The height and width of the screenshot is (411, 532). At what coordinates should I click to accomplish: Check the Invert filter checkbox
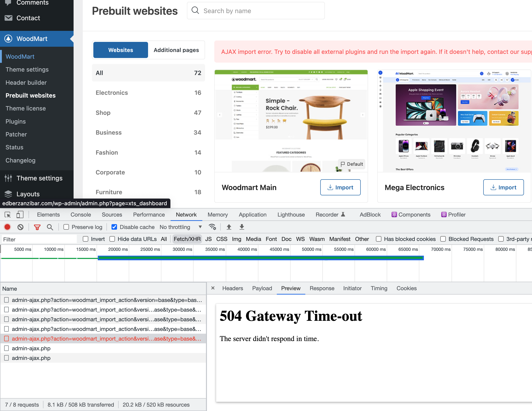tap(86, 239)
